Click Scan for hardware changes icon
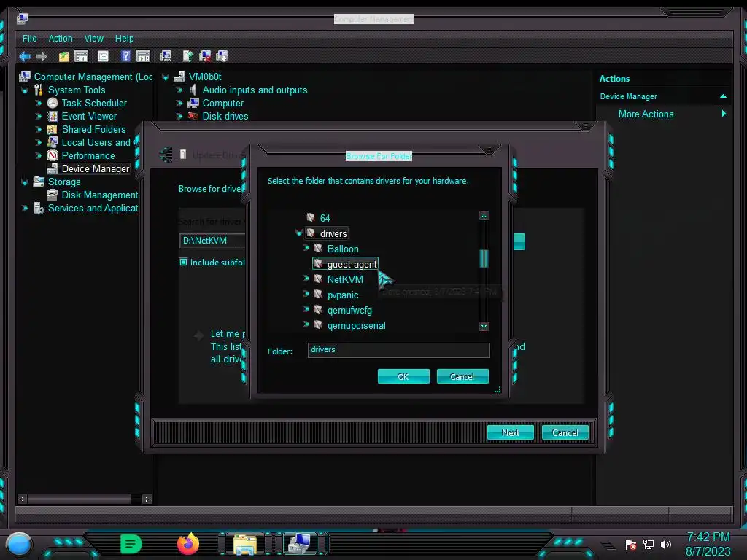The width and height of the screenshot is (747, 560). (x=166, y=56)
